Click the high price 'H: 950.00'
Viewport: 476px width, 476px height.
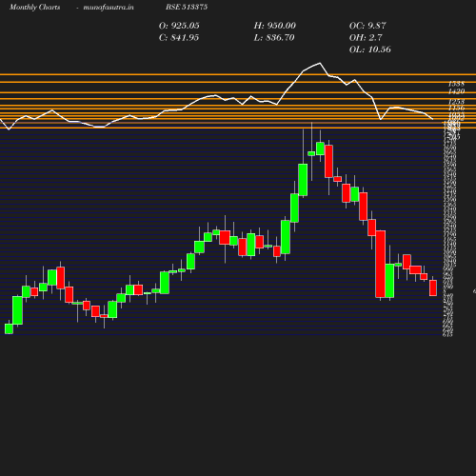tap(275, 26)
